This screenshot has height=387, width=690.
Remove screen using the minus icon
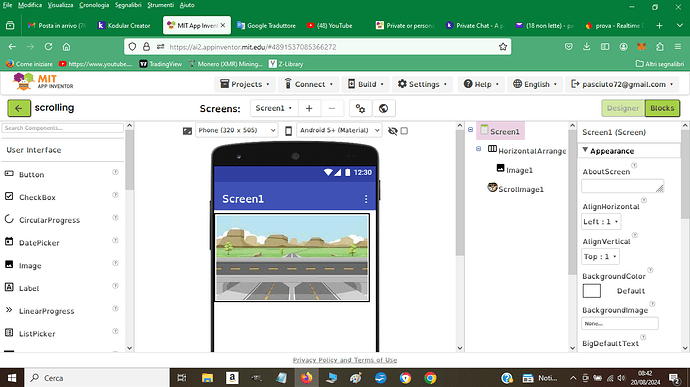[332, 108]
